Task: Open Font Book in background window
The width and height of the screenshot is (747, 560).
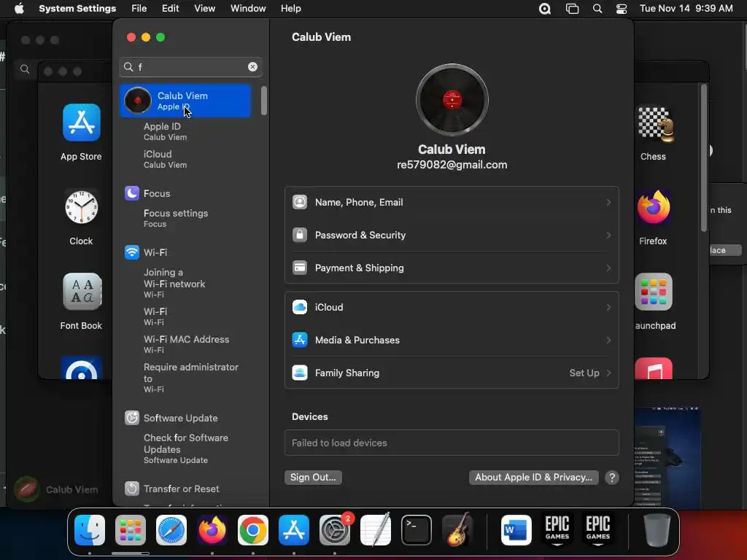Action: pyautogui.click(x=82, y=292)
